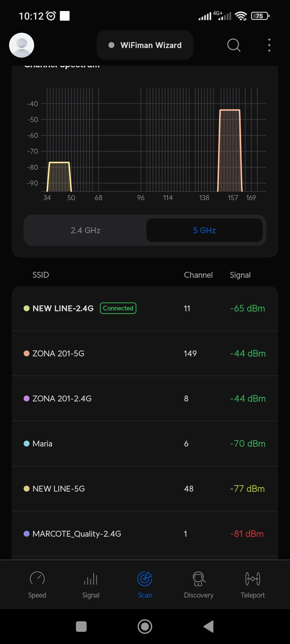Viewport: 290px width, 644px height.
Task: Tap the Android back navigation arrow
Action: tap(209, 627)
